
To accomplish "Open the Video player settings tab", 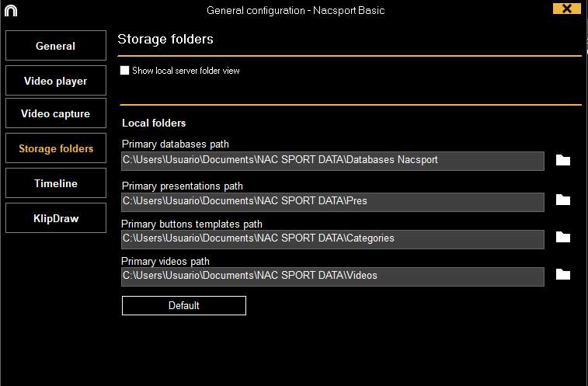I will [x=56, y=81].
